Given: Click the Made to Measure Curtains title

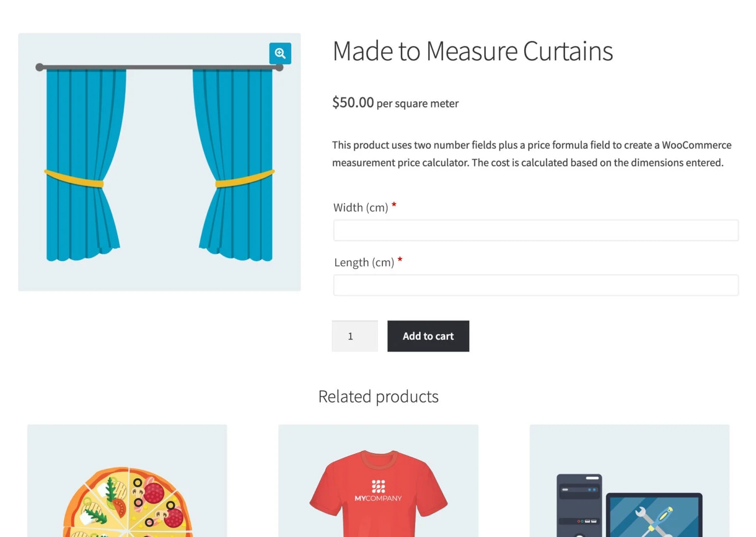Looking at the screenshot, I should (472, 51).
